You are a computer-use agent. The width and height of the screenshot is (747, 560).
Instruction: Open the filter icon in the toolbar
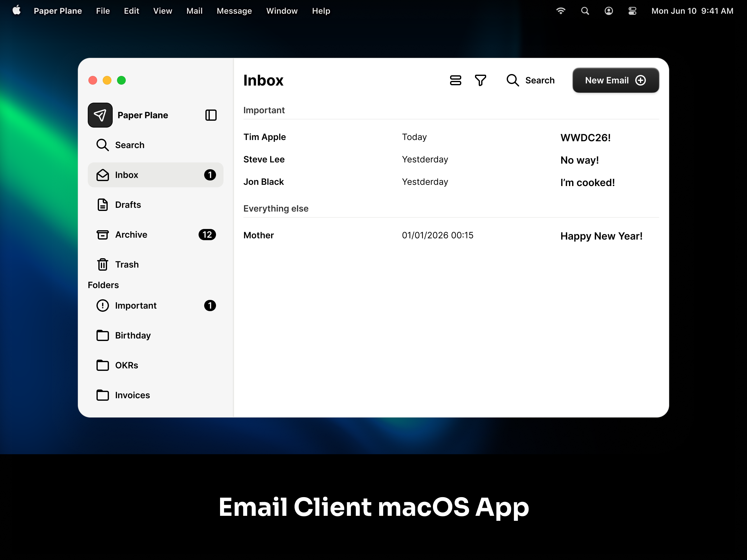[x=481, y=80]
